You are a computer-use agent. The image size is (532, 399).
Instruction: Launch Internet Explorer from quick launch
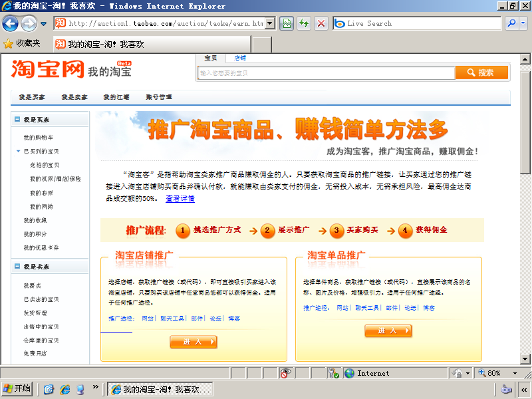65,389
